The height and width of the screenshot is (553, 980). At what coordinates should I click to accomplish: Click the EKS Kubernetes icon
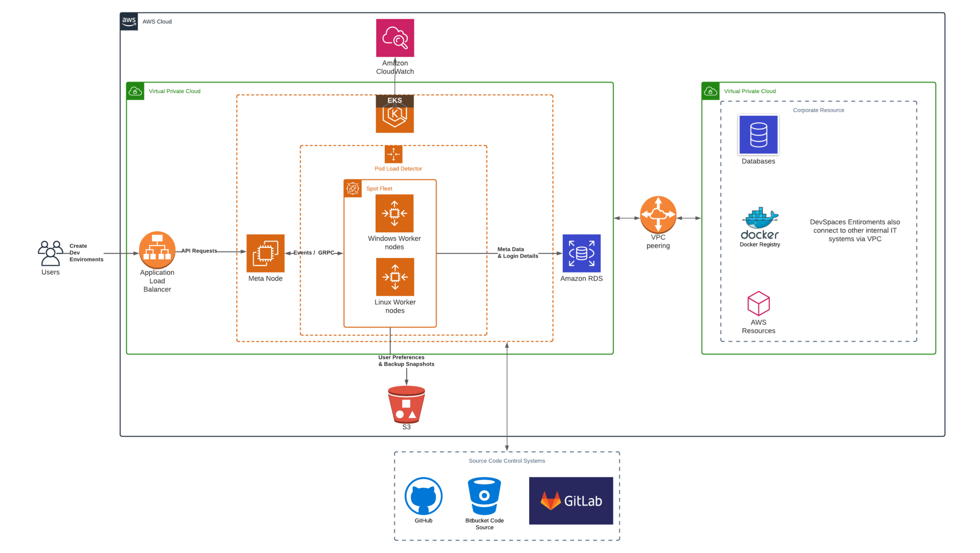394,115
